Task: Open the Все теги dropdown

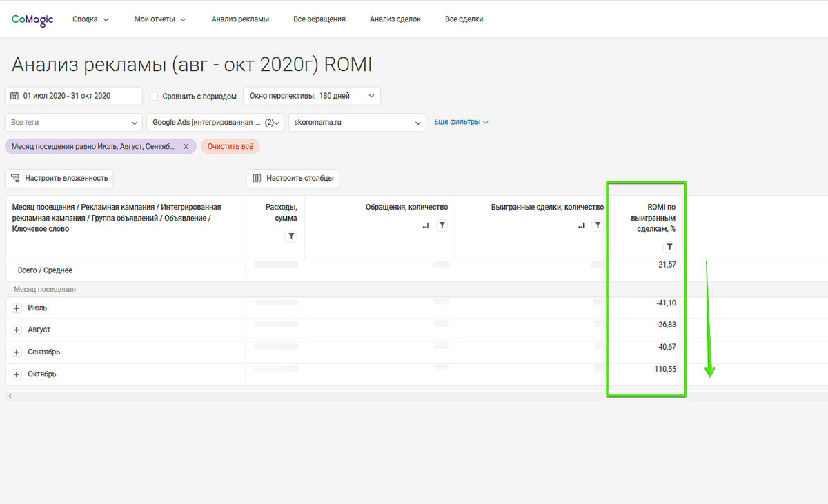Action: click(x=74, y=123)
